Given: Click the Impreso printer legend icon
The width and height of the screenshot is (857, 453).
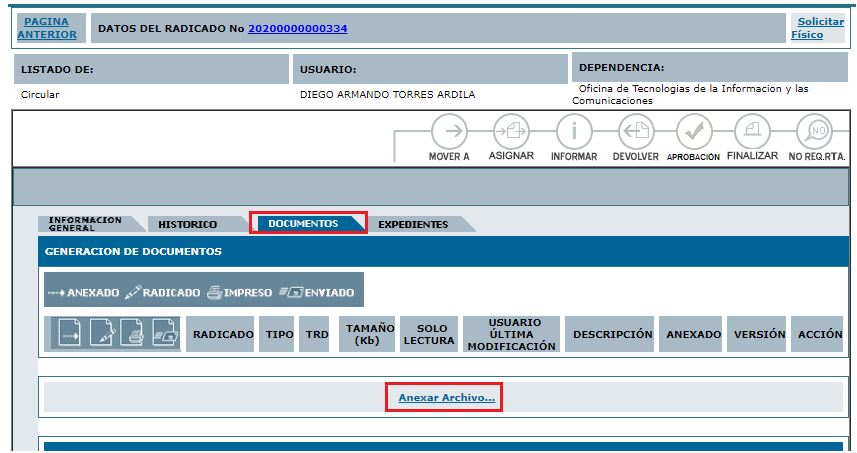Looking at the screenshot, I should 214,293.
